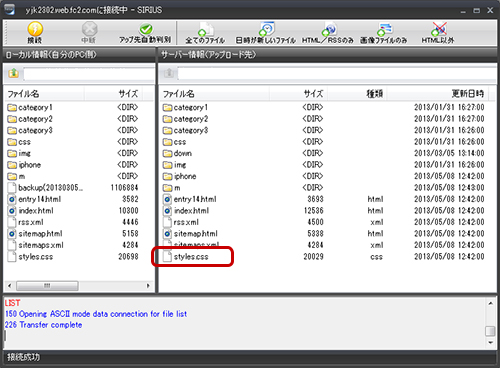Click '226 Transfer complete' log line
Image resolution: width=500 pixels, height=368 pixels.
click(x=43, y=325)
